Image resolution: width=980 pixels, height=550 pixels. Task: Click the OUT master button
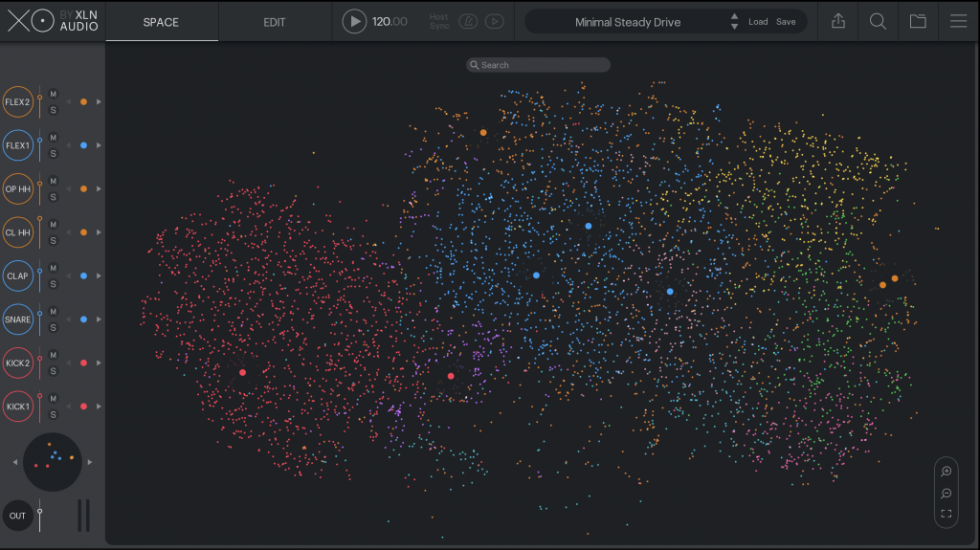[17, 516]
